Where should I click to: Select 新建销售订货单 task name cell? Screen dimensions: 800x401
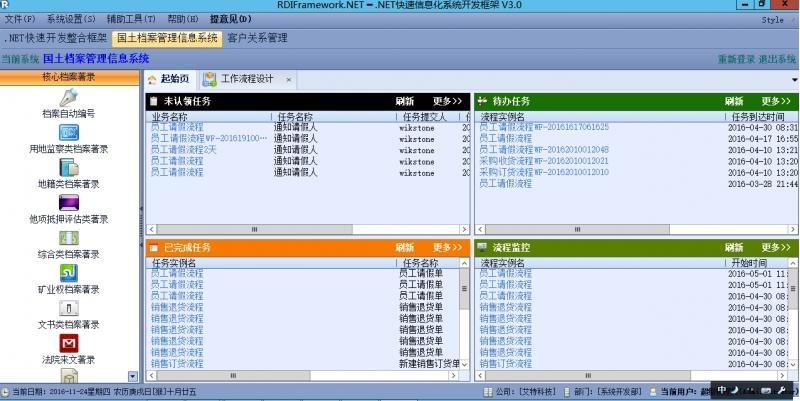pyautogui.click(x=429, y=364)
